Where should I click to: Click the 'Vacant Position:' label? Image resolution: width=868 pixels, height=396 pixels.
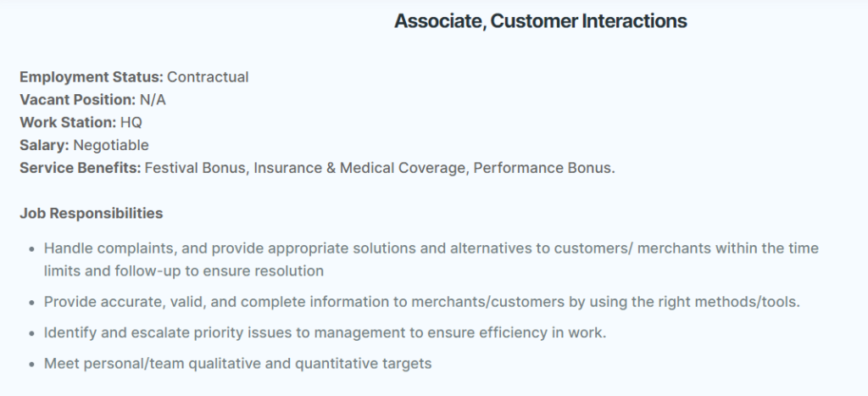click(x=77, y=100)
